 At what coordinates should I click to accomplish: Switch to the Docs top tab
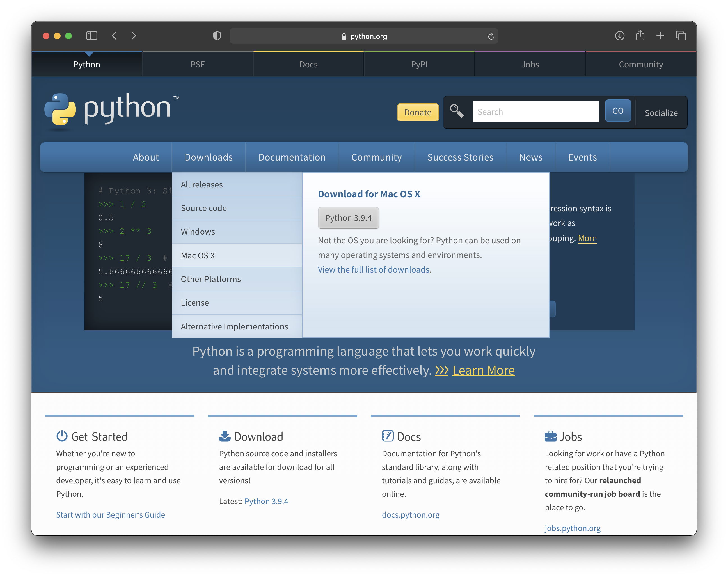tap(308, 64)
